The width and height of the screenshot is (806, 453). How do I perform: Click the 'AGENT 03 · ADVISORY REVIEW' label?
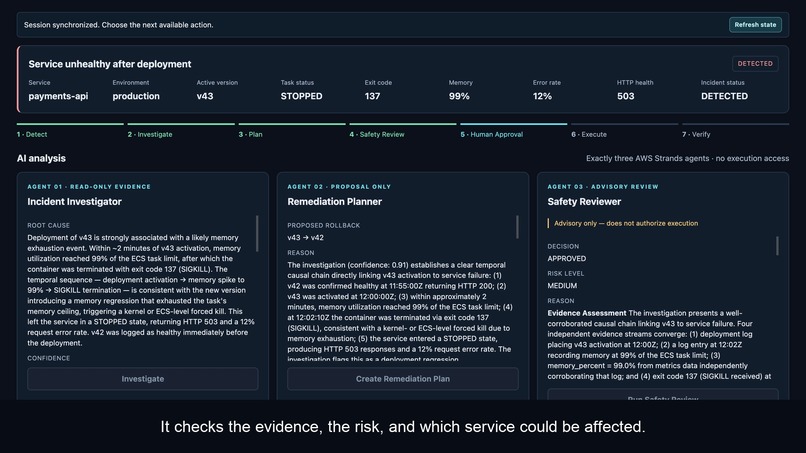[x=603, y=187]
